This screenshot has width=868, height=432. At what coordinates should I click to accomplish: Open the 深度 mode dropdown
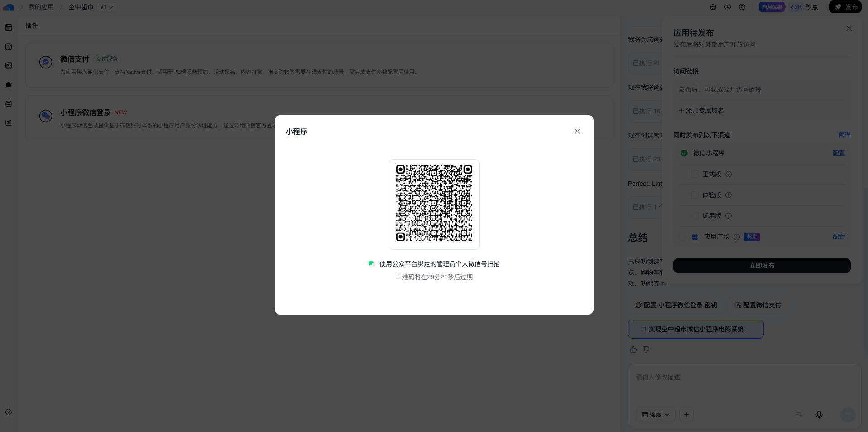(x=655, y=415)
